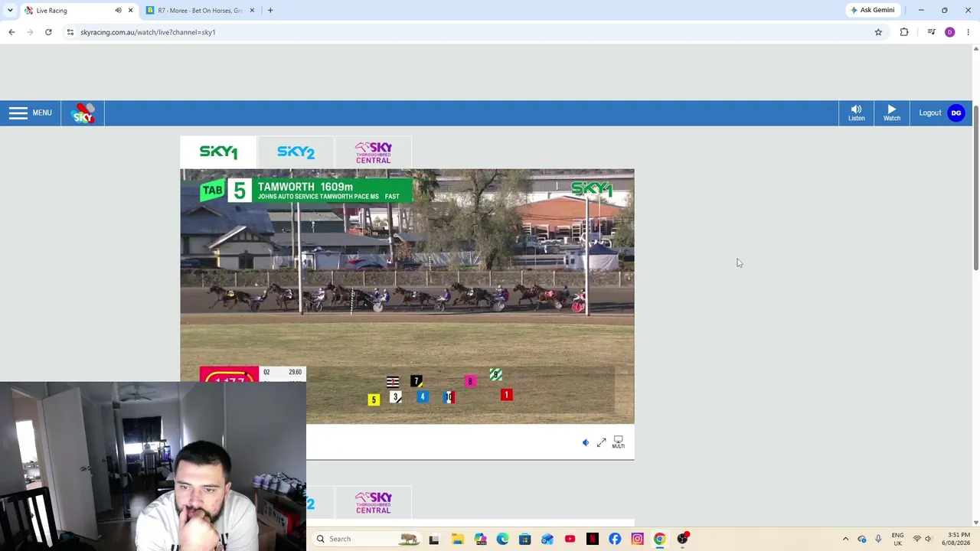Select the SKY1 channel tab
This screenshot has height=551, width=980.
coord(218,152)
